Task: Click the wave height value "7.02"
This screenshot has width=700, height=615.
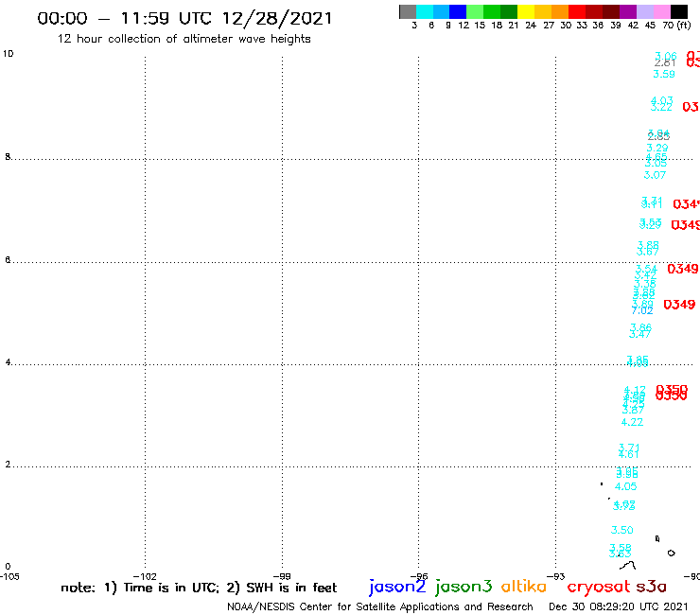Action: click(642, 310)
